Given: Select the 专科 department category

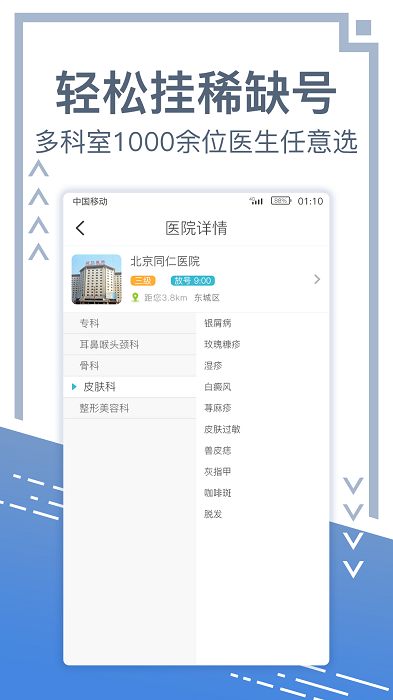Looking at the screenshot, I should pos(130,323).
